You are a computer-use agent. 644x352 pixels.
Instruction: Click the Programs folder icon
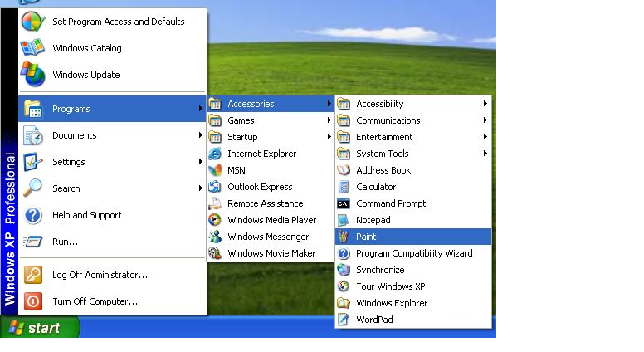[33, 109]
